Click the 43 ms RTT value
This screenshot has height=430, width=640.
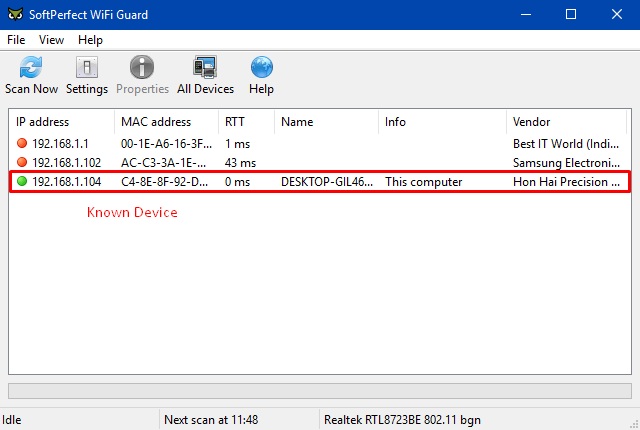[240, 163]
